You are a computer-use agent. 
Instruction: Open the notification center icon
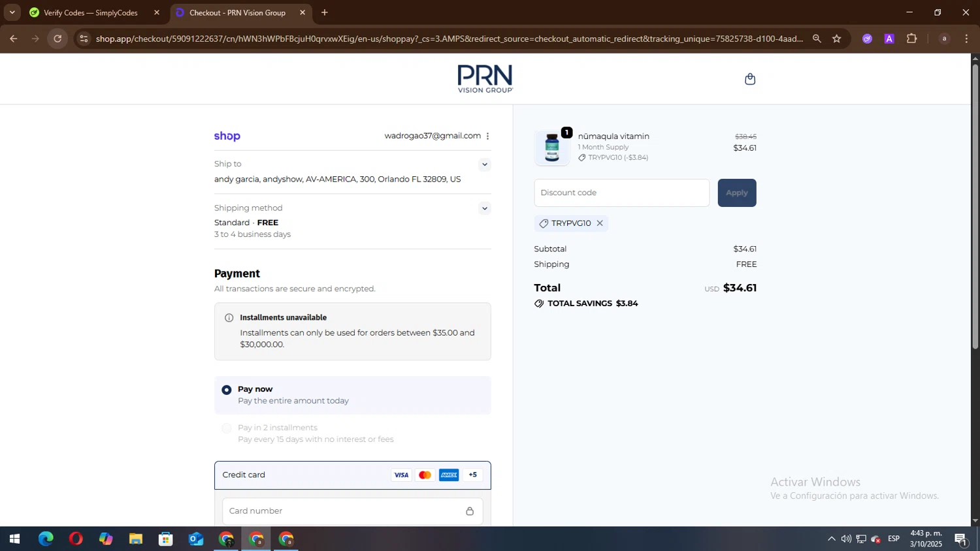pyautogui.click(x=961, y=539)
